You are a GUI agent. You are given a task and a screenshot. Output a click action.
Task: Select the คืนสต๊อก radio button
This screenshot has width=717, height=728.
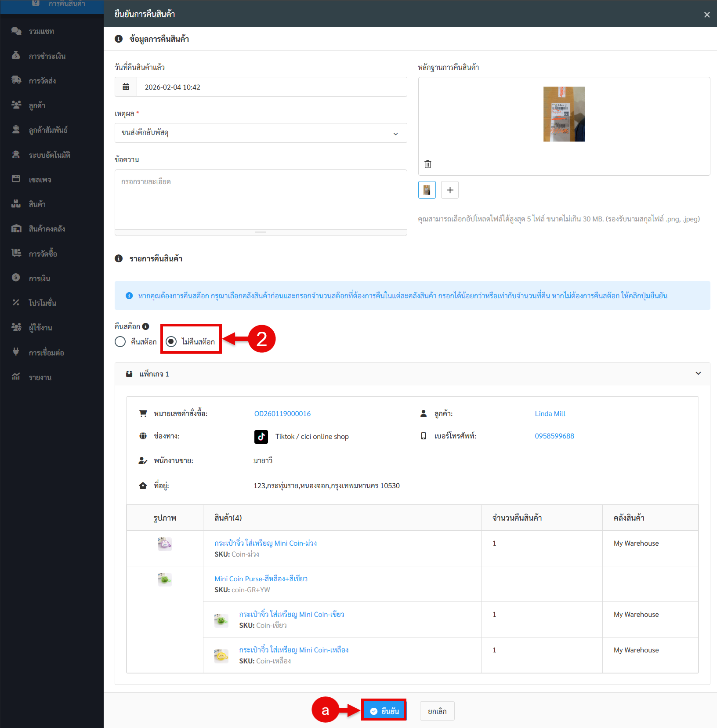click(x=120, y=341)
